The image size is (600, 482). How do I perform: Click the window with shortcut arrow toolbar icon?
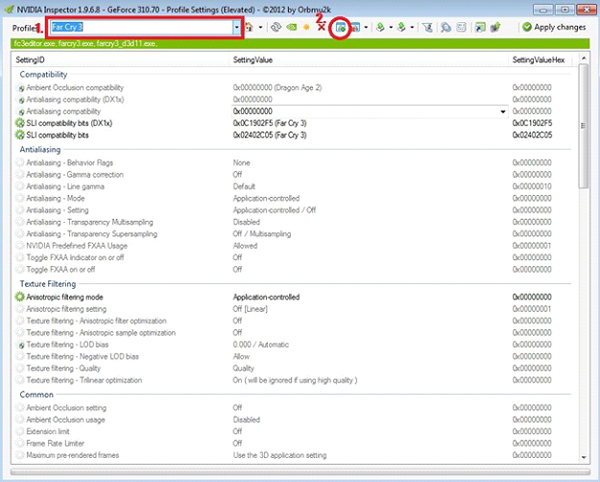[480, 27]
